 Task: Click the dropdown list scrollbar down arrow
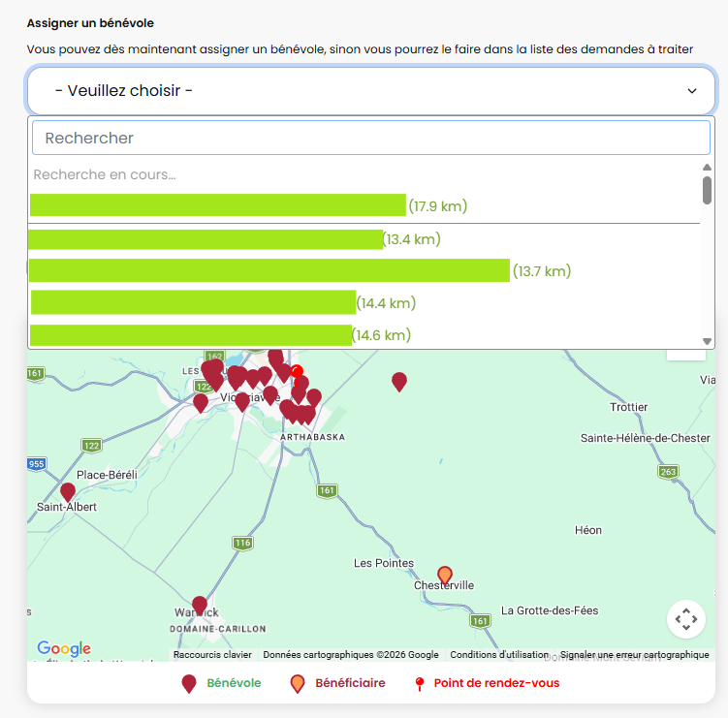[x=707, y=341]
